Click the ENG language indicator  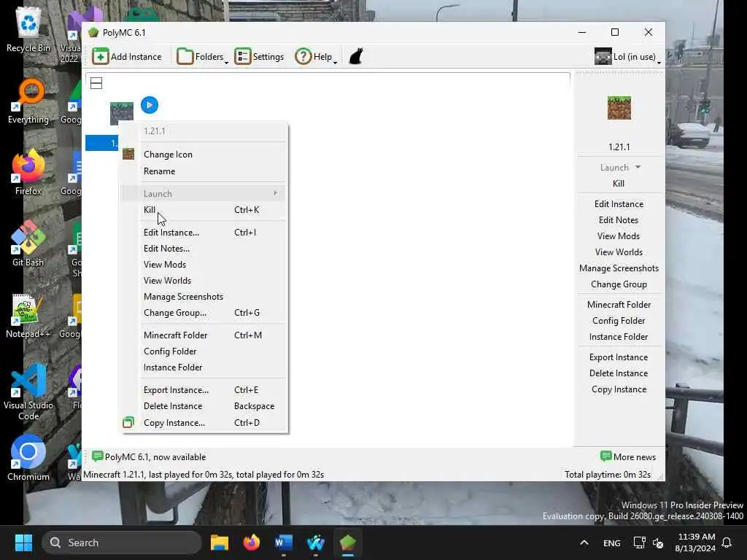(x=612, y=542)
